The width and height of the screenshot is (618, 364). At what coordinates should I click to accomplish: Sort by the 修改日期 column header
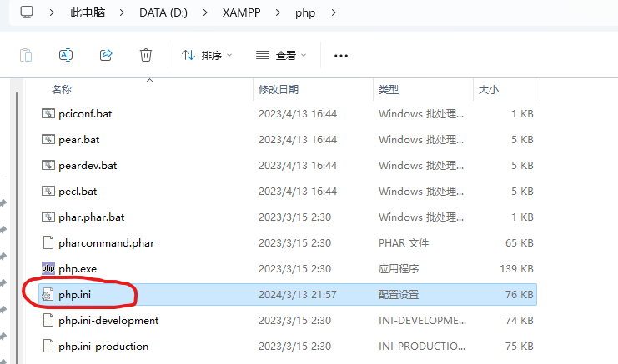pos(279,90)
